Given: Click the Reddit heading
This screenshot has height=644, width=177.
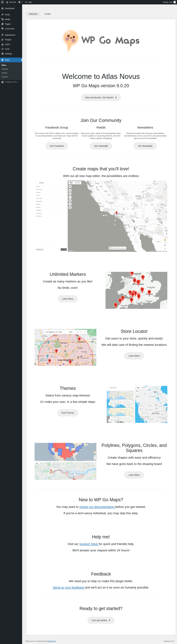Looking at the screenshot, I should [101, 128].
